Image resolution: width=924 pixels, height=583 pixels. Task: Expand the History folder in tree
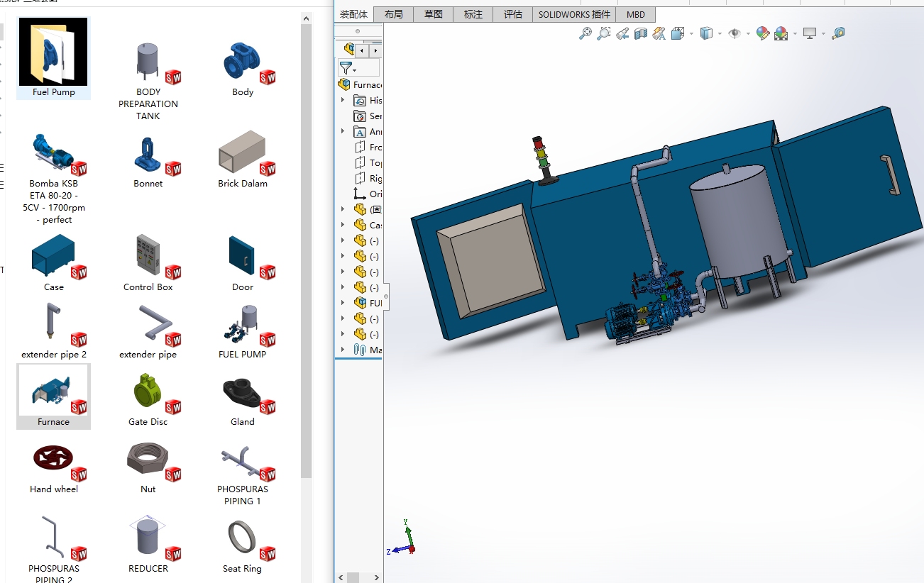pos(343,101)
